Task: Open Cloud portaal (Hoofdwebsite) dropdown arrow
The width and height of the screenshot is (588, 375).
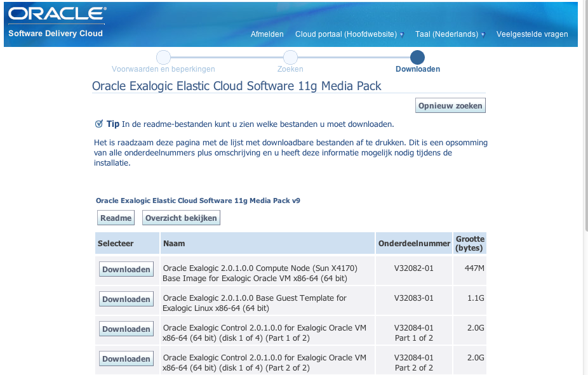Action: click(x=402, y=35)
